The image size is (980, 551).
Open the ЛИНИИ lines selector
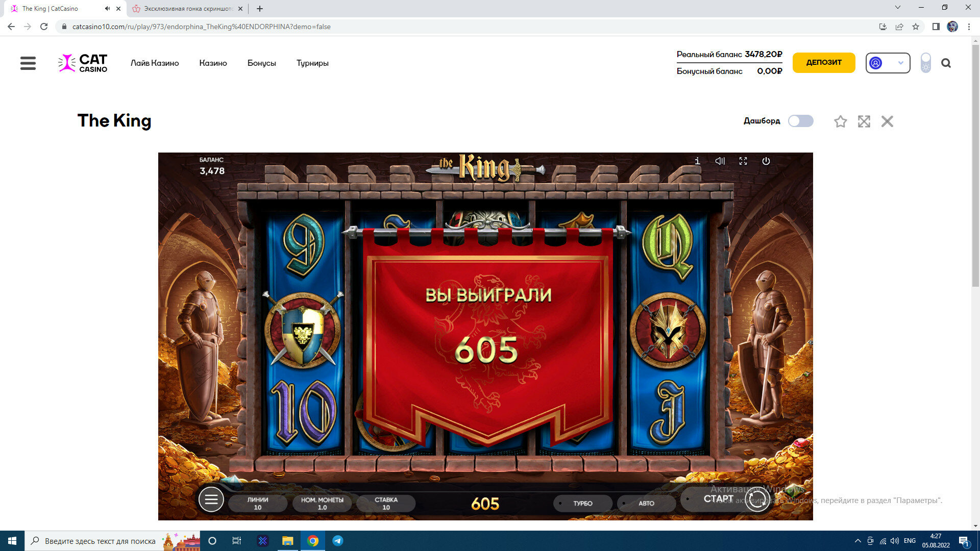coord(258,503)
